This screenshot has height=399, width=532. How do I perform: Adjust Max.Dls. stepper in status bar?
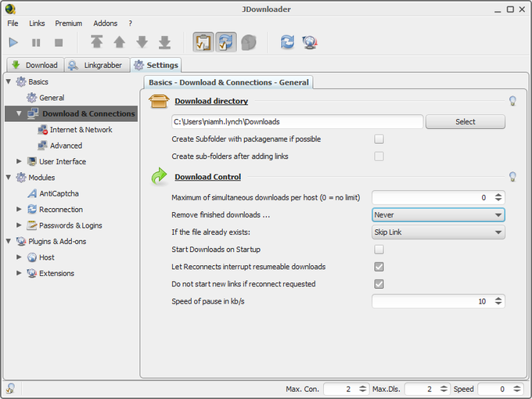click(x=444, y=389)
